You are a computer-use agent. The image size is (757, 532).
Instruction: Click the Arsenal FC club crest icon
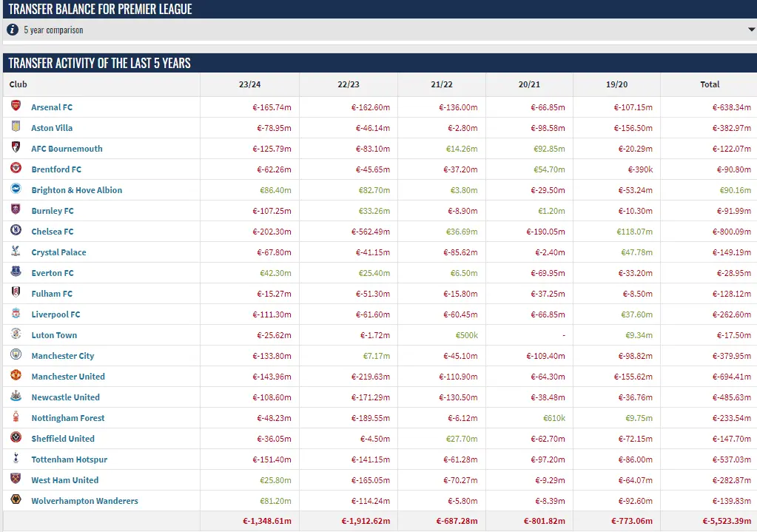(x=16, y=107)
